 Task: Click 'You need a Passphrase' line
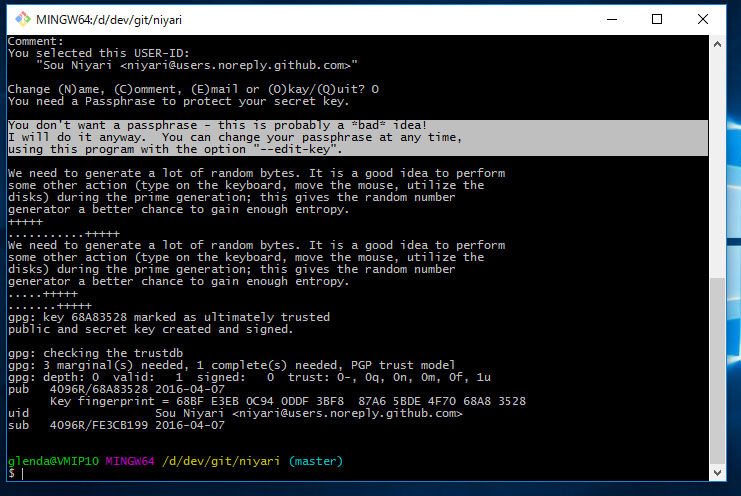coord(179,102)
